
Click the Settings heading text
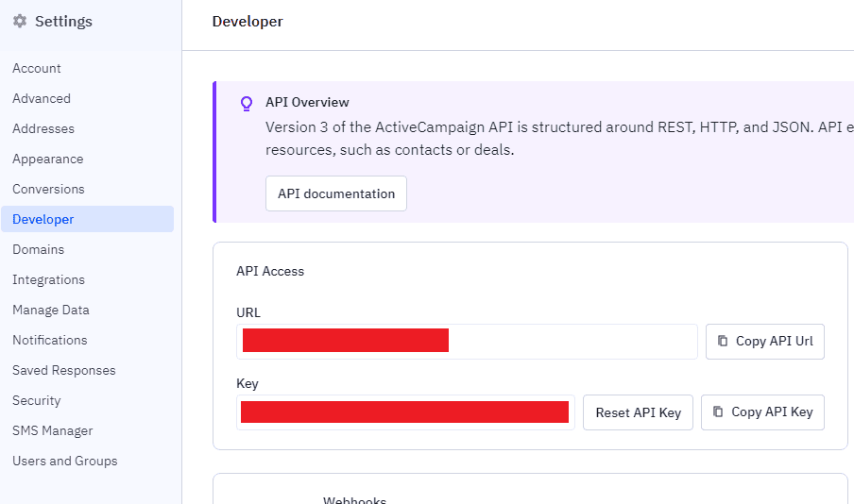pyautogui.click(x=63, y=21)
